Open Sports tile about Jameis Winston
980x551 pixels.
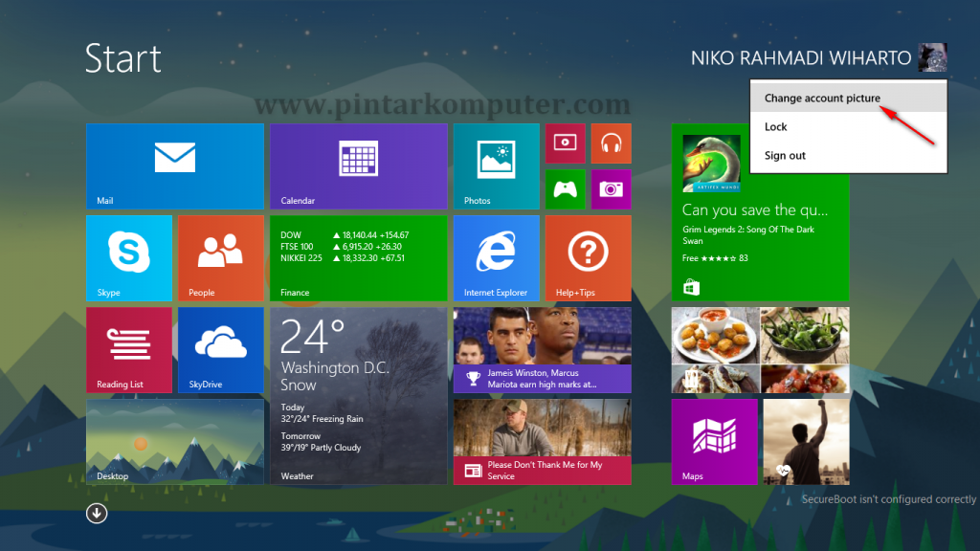click(x=543, y=350)
